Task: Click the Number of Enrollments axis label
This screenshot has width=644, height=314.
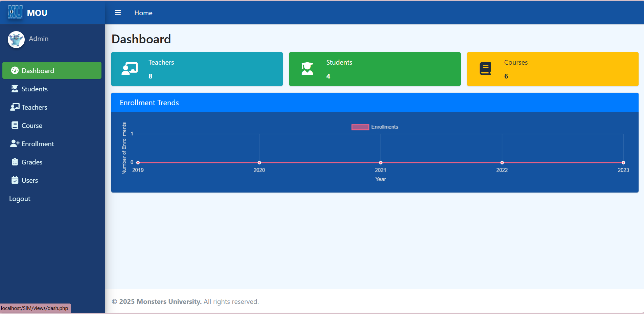Action: point(124,148)
